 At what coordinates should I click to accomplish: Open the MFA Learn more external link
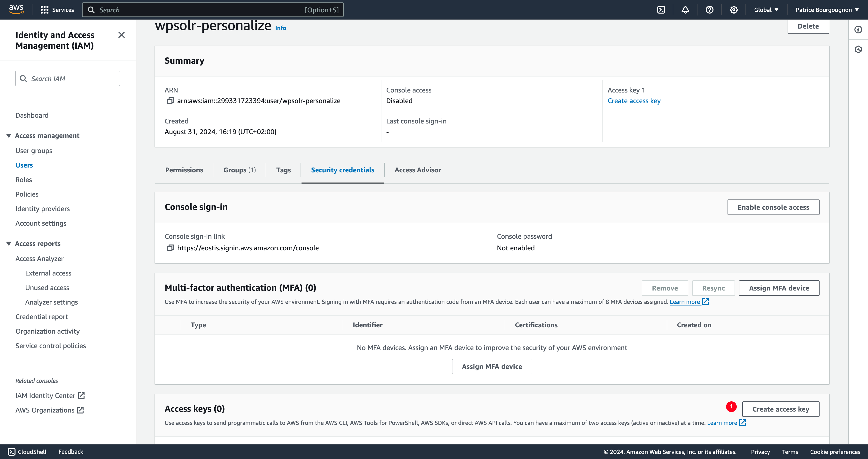click(689, 302)
